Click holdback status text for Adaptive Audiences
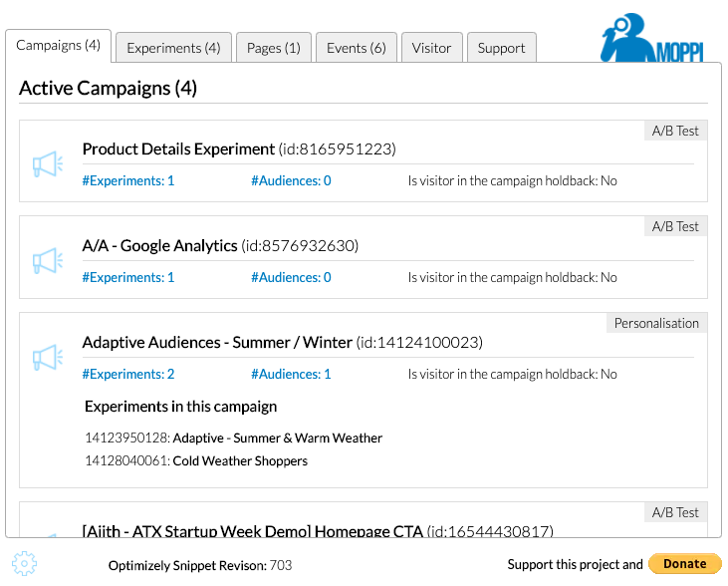Image resolution: width=728 pixels, height=586 pixels. (513, 374)
